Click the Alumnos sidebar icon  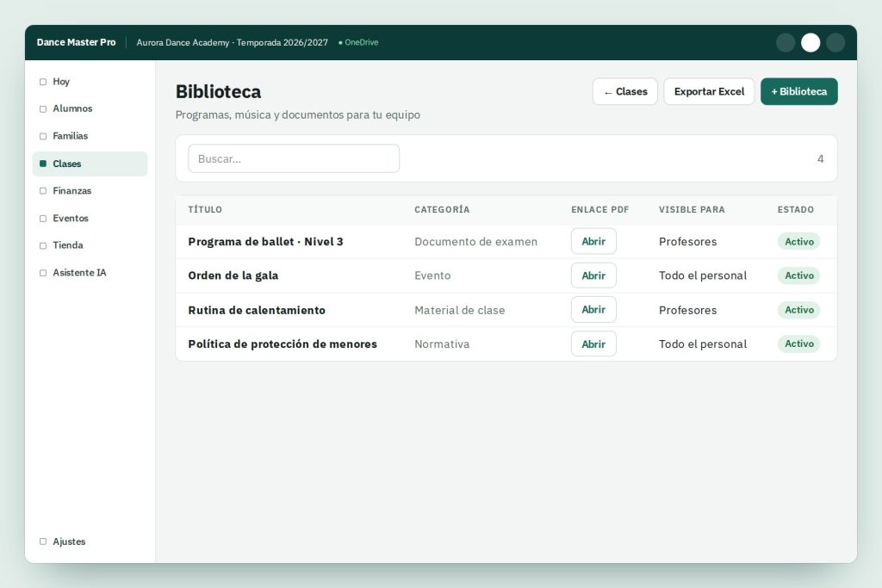(43, 109)
